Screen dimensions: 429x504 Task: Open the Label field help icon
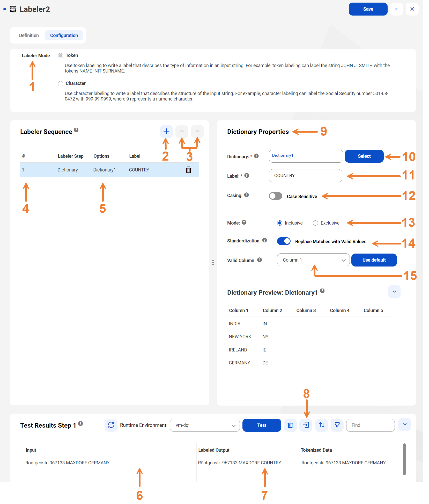pyautogui.click(x=247, y=175)
